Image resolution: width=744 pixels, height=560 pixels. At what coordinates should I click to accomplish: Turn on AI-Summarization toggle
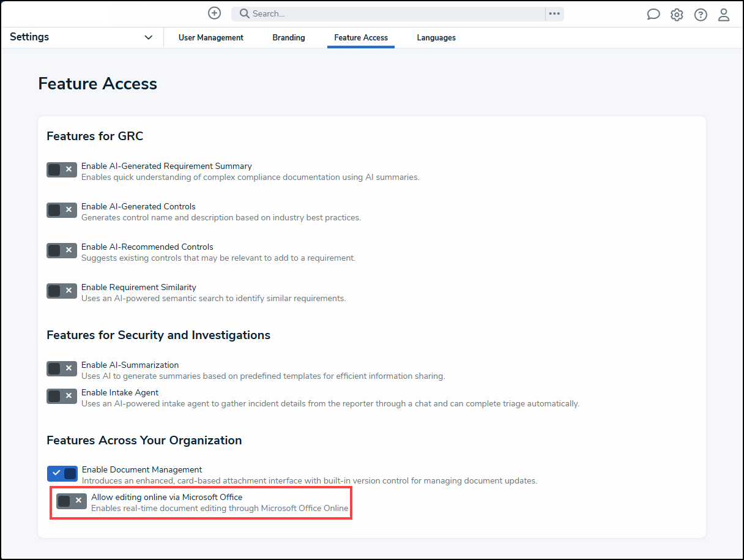pyautogui.click(x=62, y=368)
